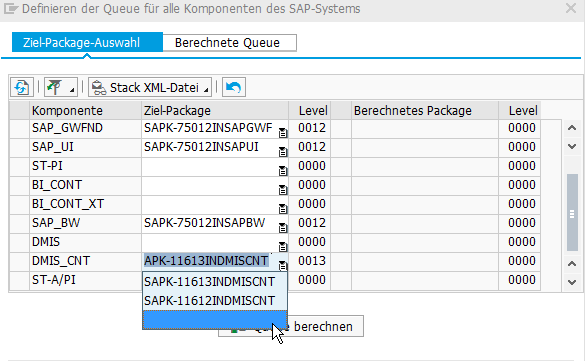Select the ST-A/PI component cell

(85, 280)
